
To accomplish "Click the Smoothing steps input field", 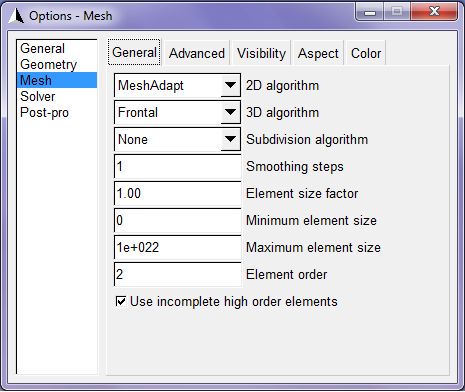I will tap(178, 166).
